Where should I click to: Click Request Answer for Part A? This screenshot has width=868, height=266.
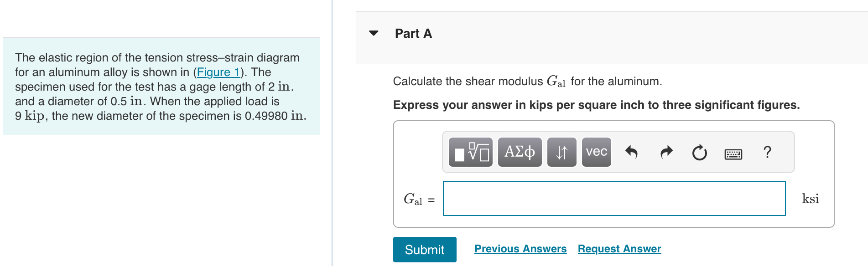click(619, 249)
